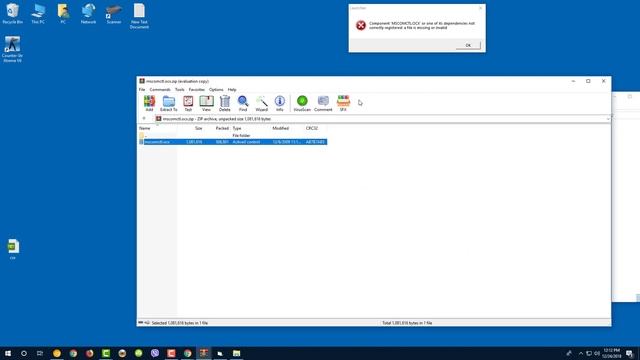Run the VirusScan green icon
640x360 pixels.
302,103
